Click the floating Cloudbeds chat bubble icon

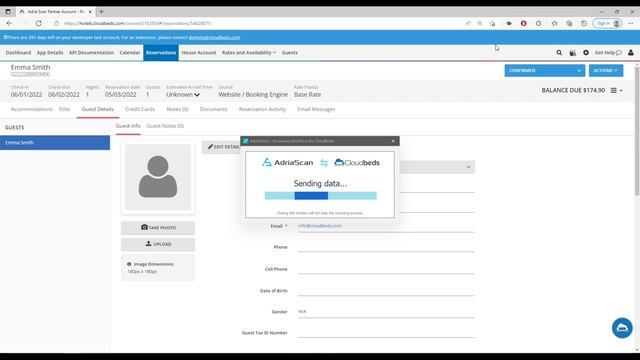(622, 328)
